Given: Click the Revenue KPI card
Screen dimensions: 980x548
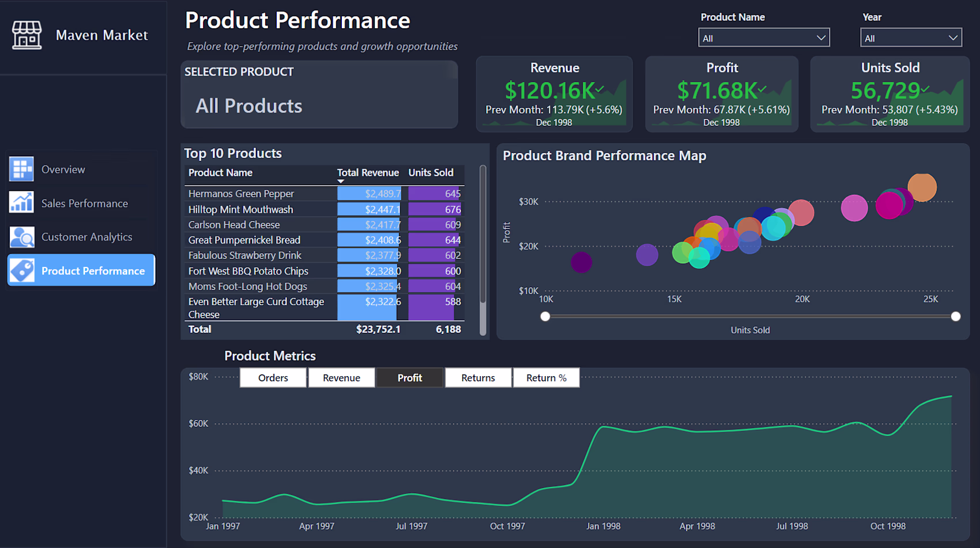Looking at the screenshot, I should click(x=554, y=94).
